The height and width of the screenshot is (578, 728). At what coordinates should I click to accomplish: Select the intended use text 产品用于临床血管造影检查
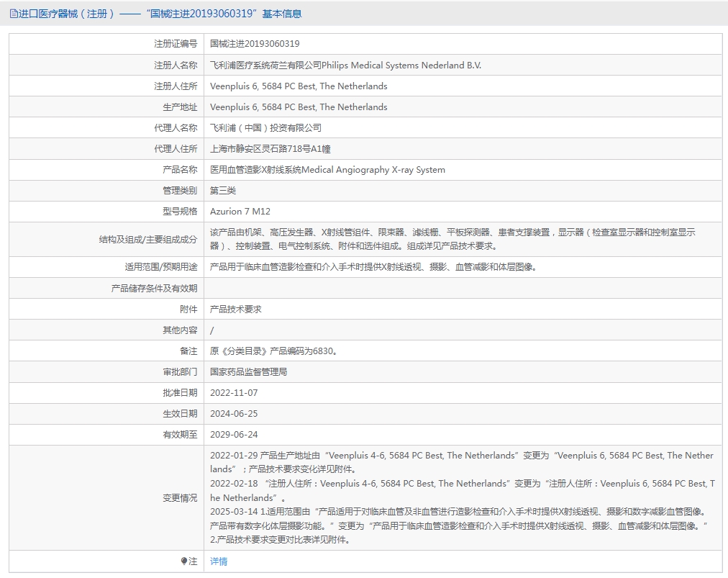pos(373,267)
